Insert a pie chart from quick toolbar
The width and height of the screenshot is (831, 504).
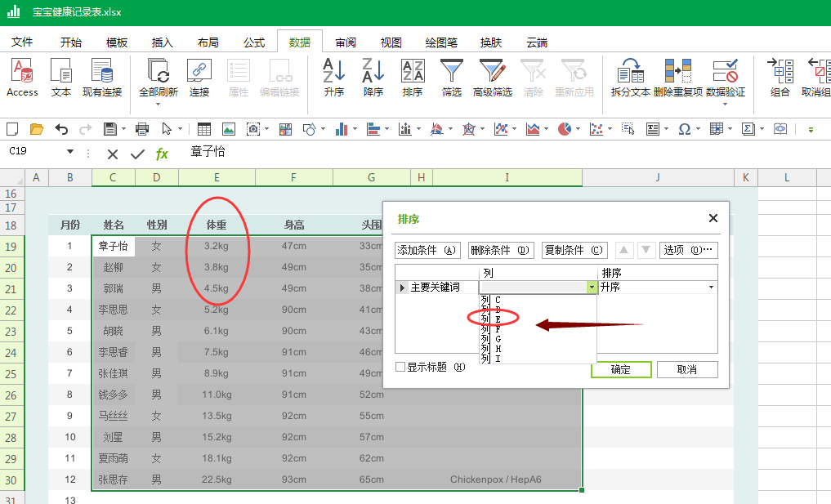coord(565,129)
